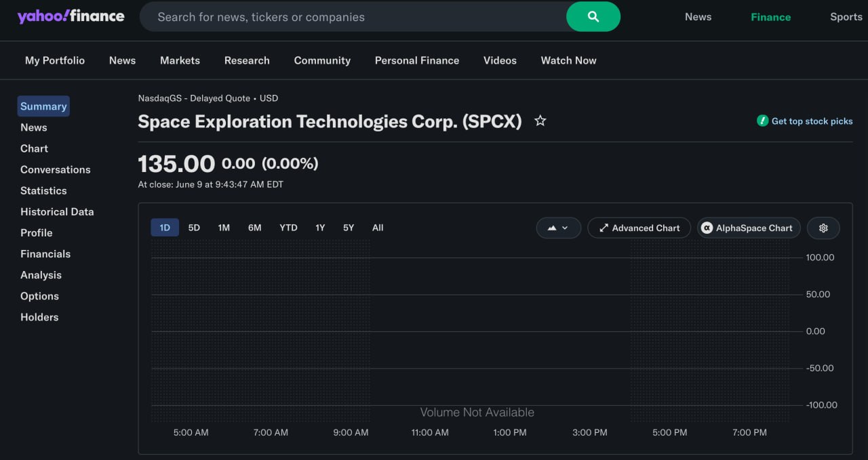
Task: Select the 6M chart range
Action: [255, 228]
